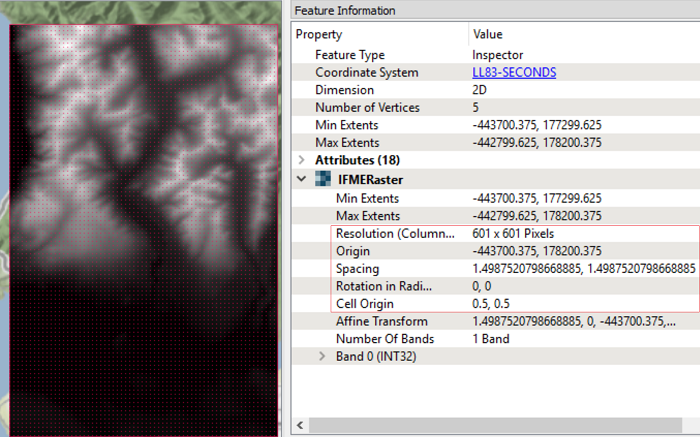Select the Resolution (Column... property label
Viewport: 700px width, 437px height.
[x=395, y=233]
